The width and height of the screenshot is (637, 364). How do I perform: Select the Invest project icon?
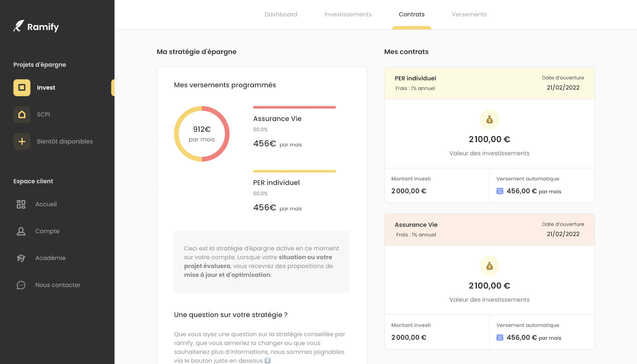click(22, 87)
